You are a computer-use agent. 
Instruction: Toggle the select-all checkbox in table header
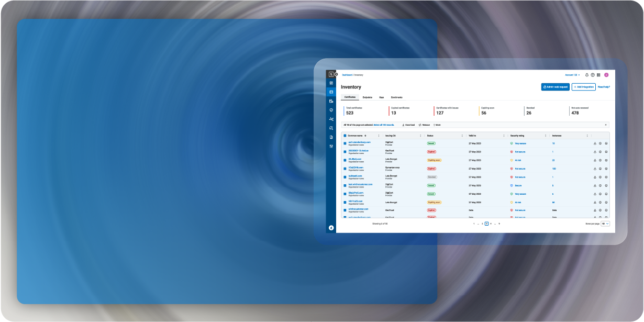click(345, 135)
